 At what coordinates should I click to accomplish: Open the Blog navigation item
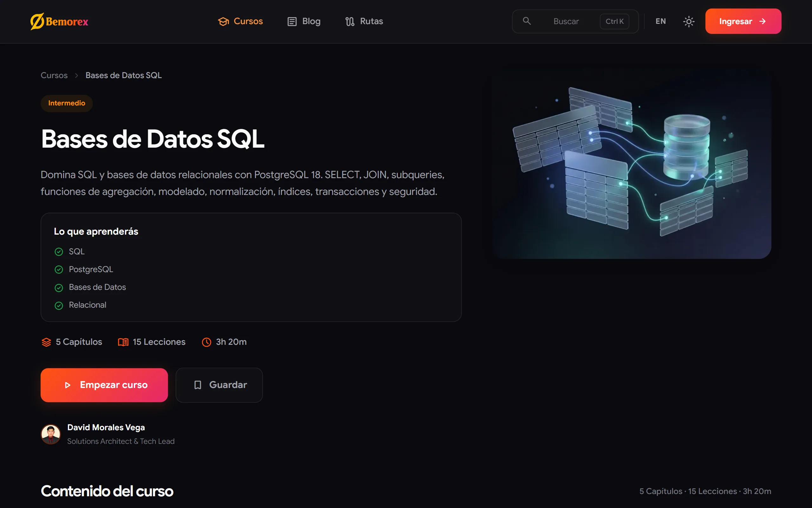304,21
